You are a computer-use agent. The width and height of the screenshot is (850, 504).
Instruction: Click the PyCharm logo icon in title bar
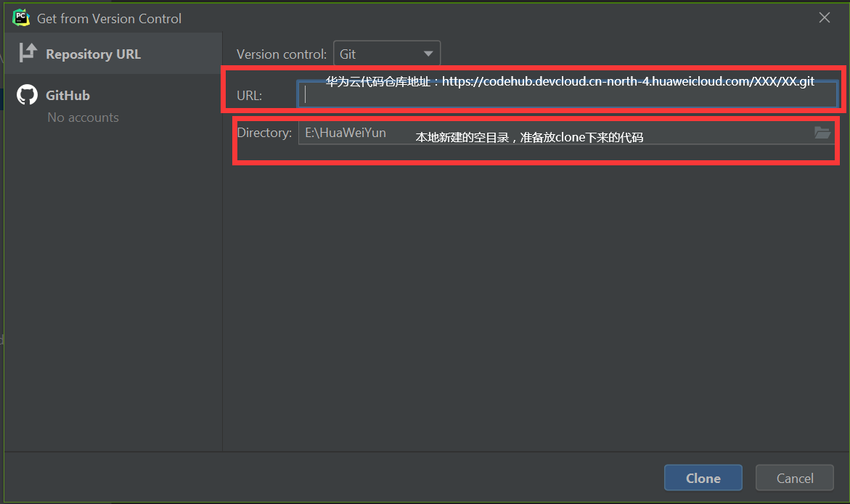(x=21, y=18)
